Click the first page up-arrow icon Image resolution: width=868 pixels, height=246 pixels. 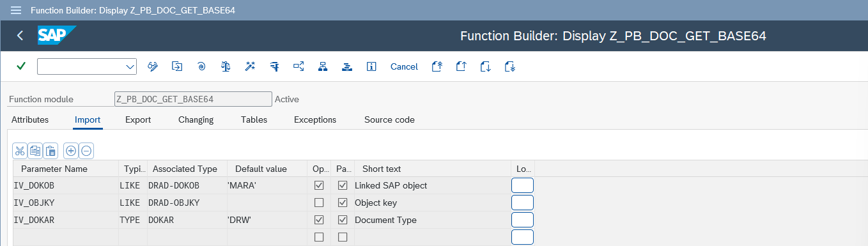(x=437, y=66)
